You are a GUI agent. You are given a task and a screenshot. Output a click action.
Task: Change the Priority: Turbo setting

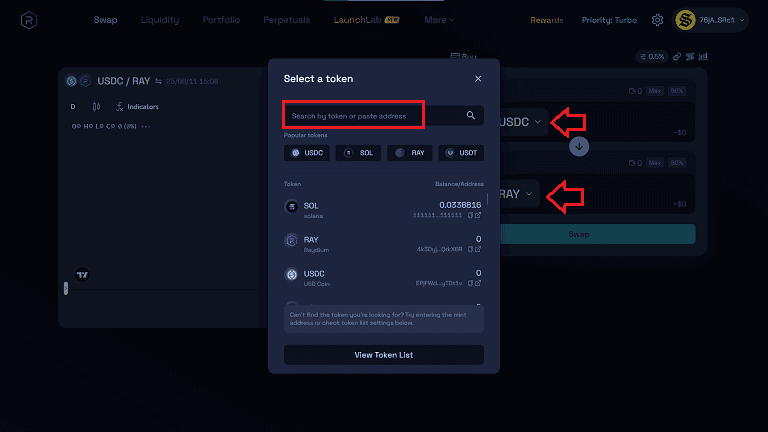coord(609,20)
